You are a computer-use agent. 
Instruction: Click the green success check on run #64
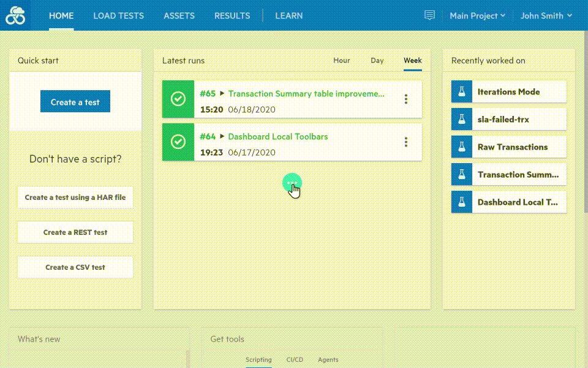click(178, 142)
